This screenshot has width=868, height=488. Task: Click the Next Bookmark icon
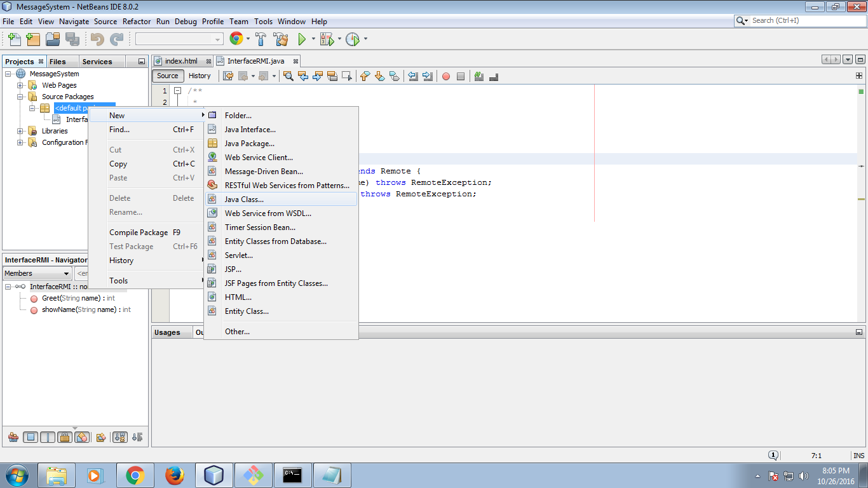pos(379,76)
